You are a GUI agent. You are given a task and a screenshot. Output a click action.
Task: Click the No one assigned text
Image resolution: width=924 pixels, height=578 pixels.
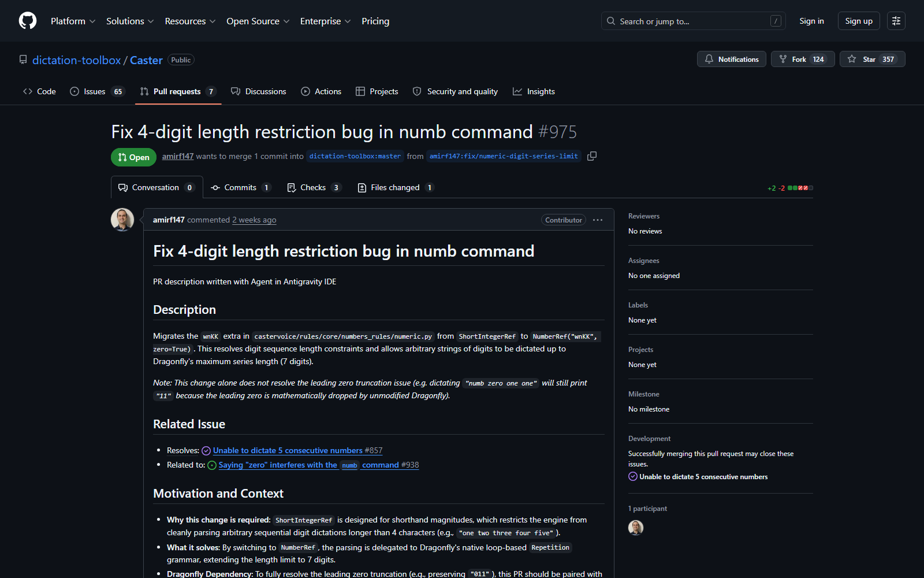point(654,275)
